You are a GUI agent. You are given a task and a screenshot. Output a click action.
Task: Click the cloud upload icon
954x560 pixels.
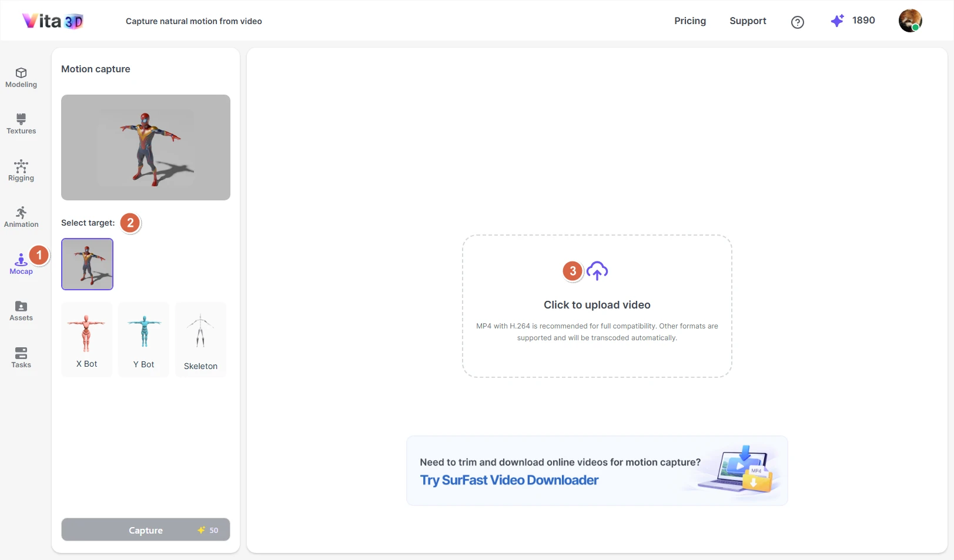coord(597,271)
